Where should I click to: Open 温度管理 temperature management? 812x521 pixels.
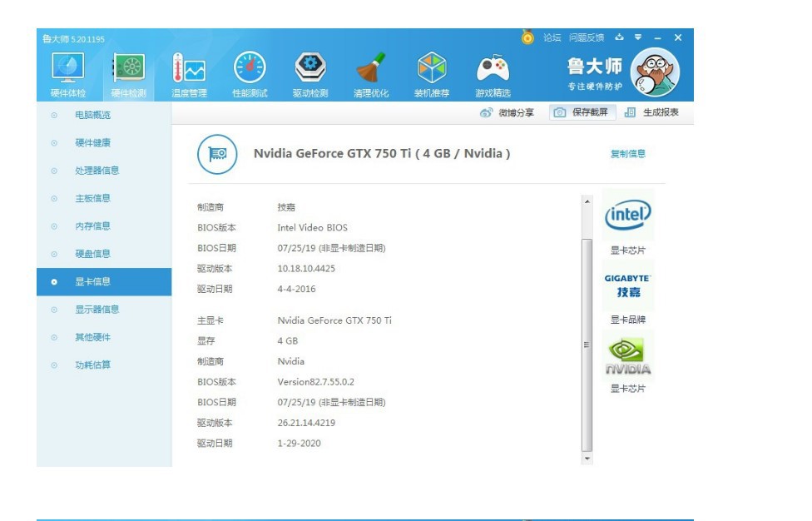click(x=189, y=75)
